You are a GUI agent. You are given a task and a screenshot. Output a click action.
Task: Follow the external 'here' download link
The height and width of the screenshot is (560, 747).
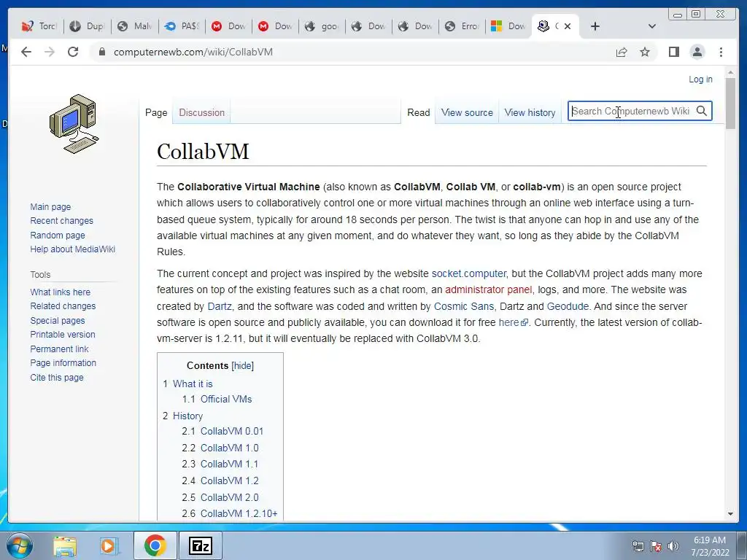[x=513, y=322]
